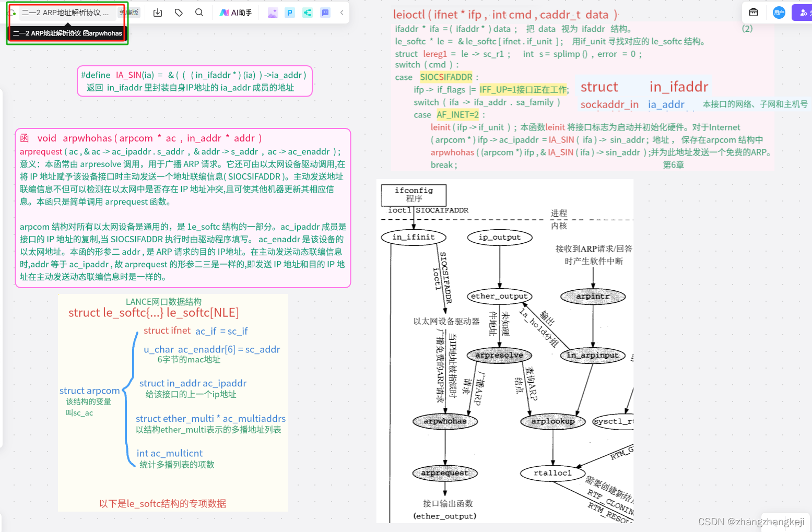Screen dimensions: 812x532
Task: Click the arprequest node in diagram
Action: coord(445,473)
